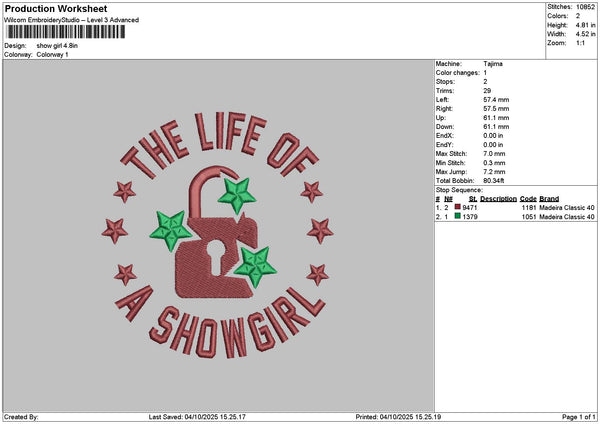This screenshot has width=600, height=424.
Task: Click the Max Stitch value '7.0 mm'
Action: pos(494,154)
